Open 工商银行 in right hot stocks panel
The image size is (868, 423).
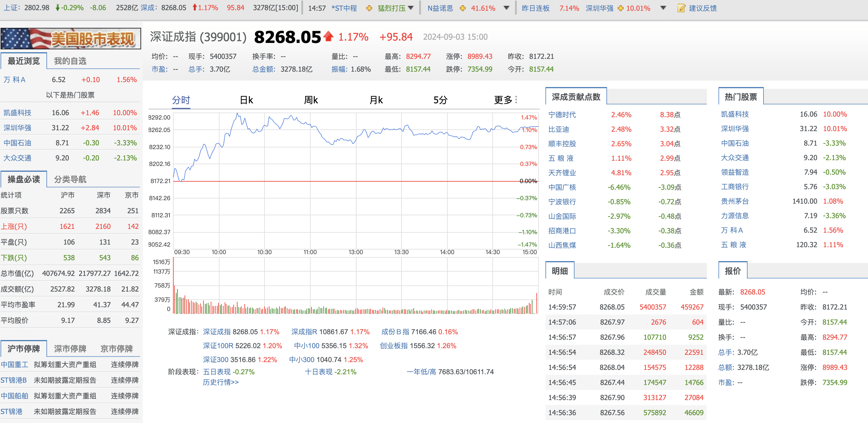(x=735, y=187)
